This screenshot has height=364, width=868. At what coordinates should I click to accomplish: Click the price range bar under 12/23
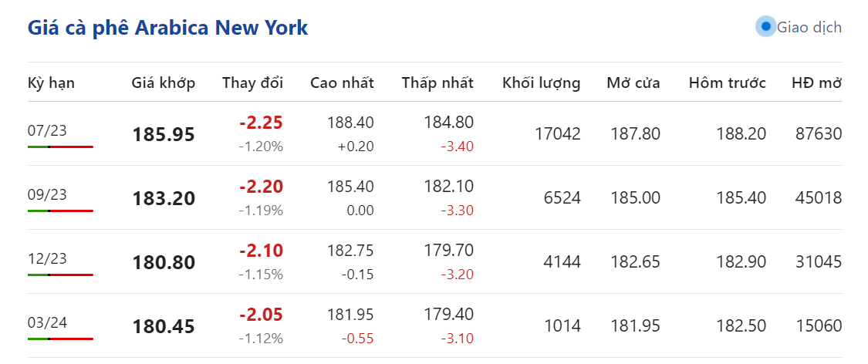point(60,275)
